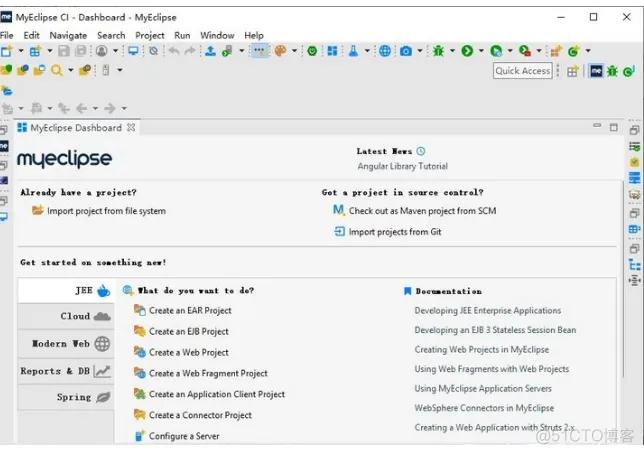This screenshot has width=644, height=454.
Task: Click the orange color palette toolbar icon
Action: click(x=280, y=51)
